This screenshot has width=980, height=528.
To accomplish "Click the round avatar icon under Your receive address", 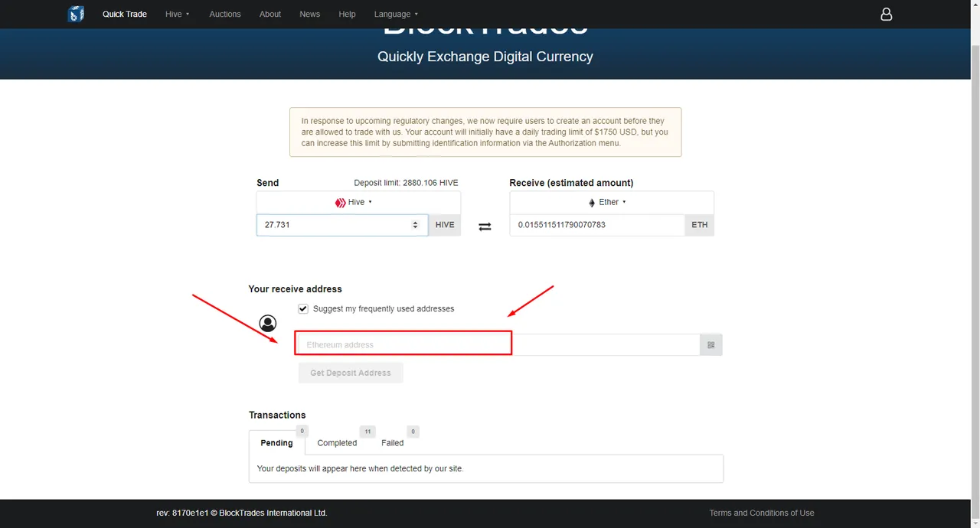I will tap(267, 323).
